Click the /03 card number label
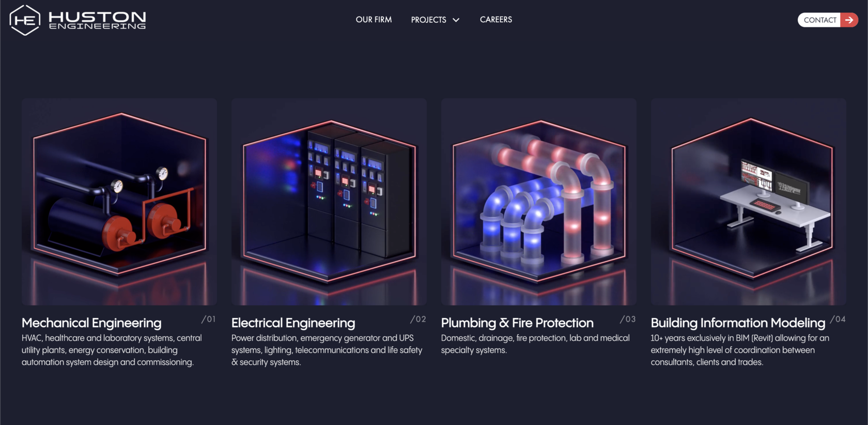Screen dimensions: 868x425 click(x=628, y=320)
